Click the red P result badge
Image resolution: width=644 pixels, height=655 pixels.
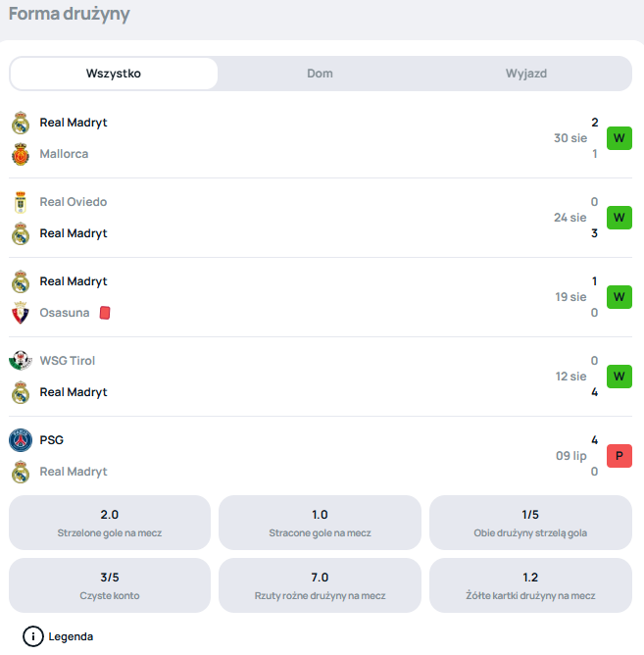click(x=619, y=456)
